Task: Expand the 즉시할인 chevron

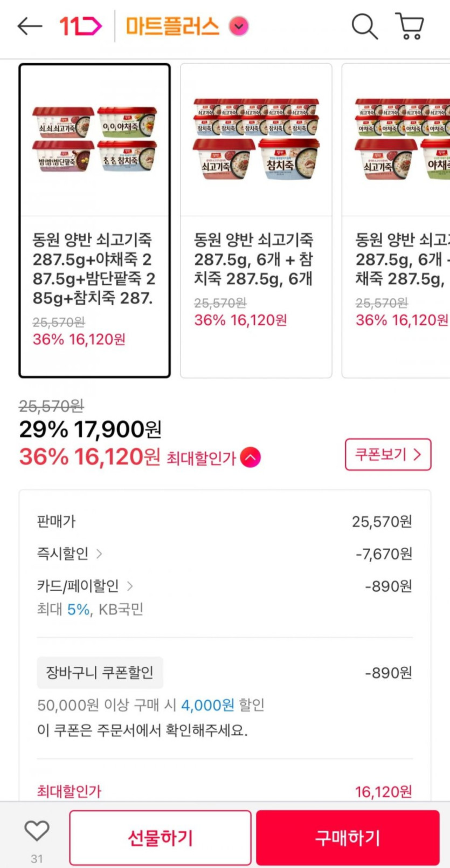Action: tap(99, 553)
